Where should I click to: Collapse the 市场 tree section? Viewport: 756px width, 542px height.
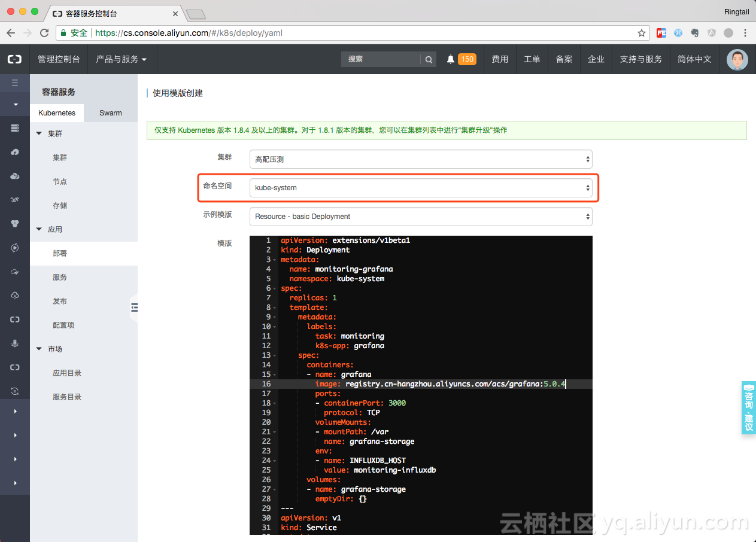[40, 349]
